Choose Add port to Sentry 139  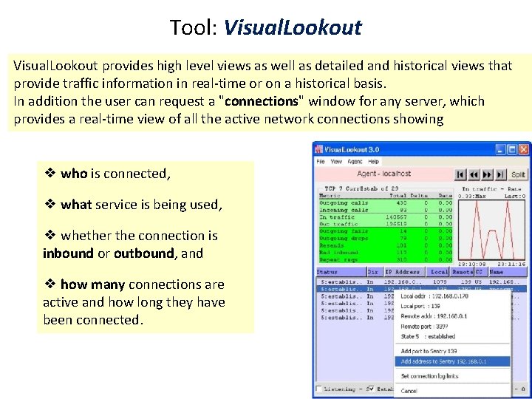[x=453, y=351]
